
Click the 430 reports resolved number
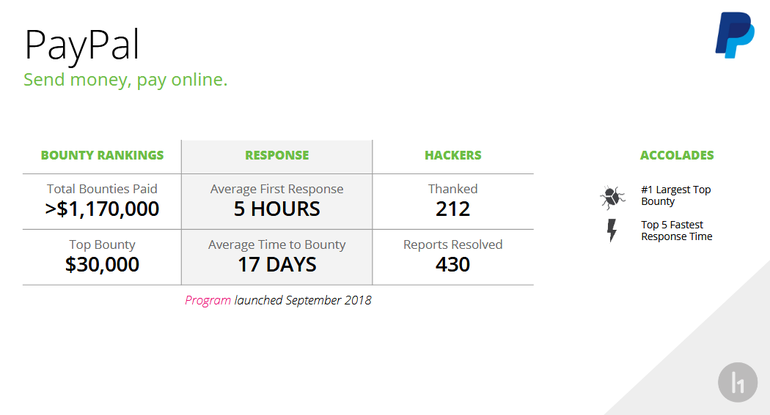(x=453, y=265)
